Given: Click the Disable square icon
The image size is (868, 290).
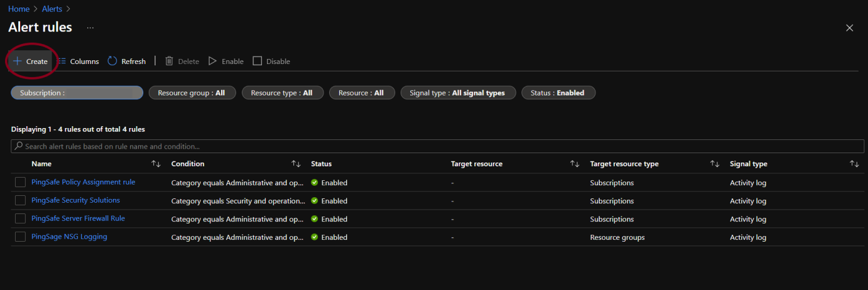Looking at the screenshot, I should tap(257, 61).
